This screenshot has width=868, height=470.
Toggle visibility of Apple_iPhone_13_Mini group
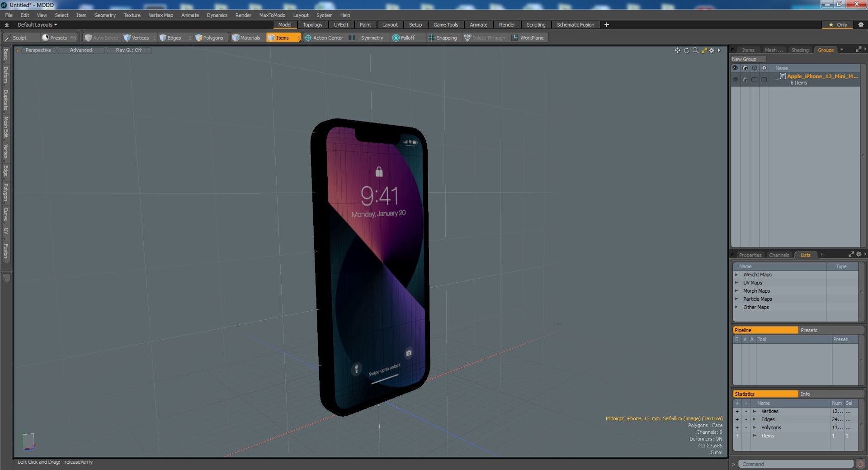(x=735, y=79)
